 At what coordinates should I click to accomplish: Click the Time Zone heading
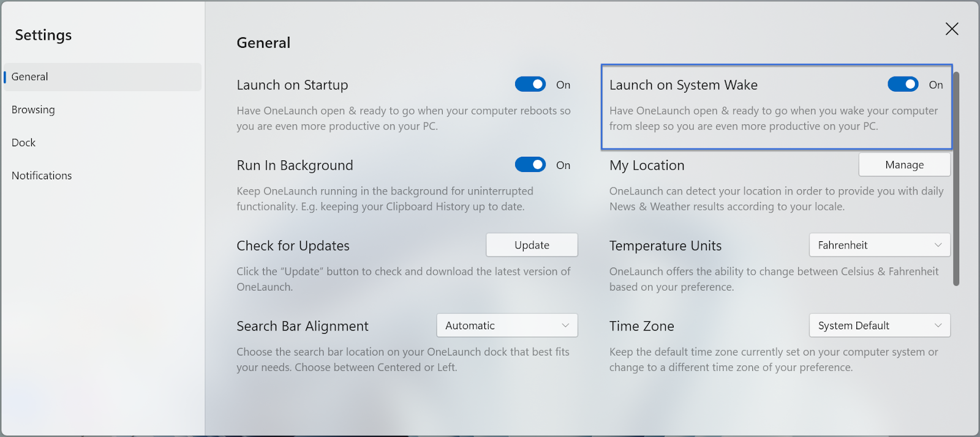(641, 326)
